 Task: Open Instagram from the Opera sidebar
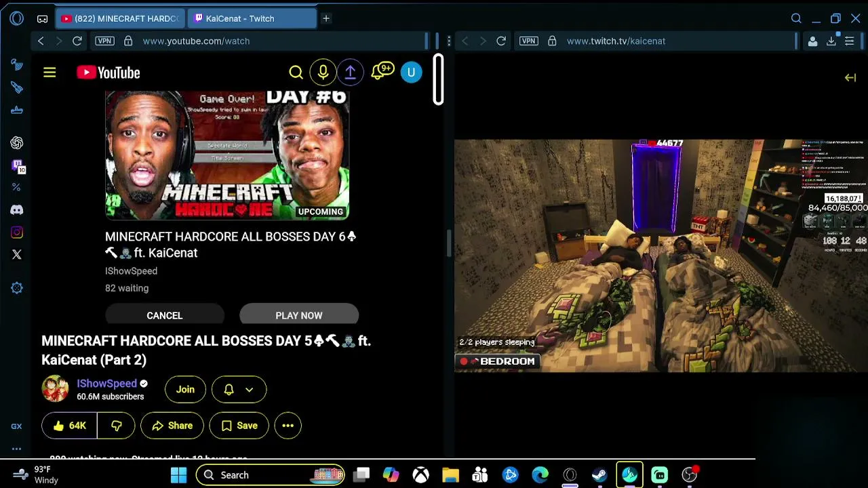click(17, 232)
